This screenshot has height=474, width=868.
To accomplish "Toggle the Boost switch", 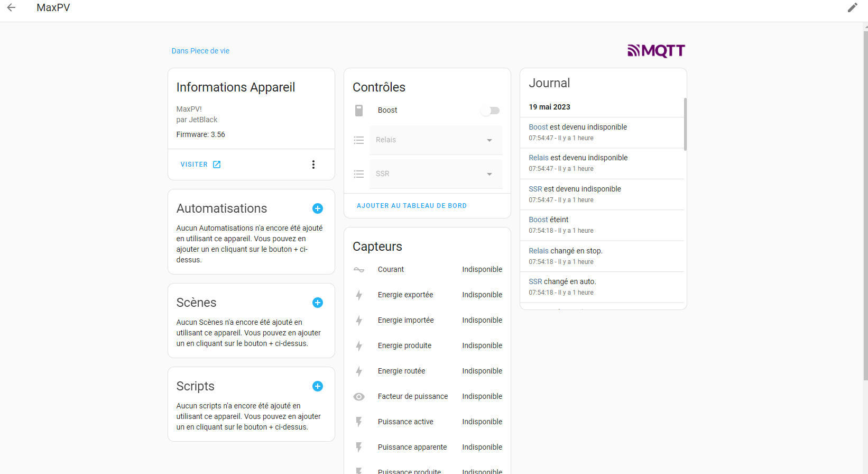I will [x=490, y=111].
